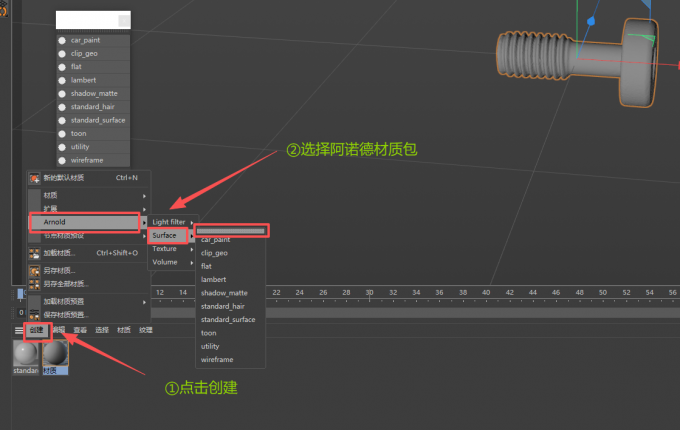This screenshot has width=680, height=430.
Task: Open the 创建 (Create) menu
Action: coord(36,329)
